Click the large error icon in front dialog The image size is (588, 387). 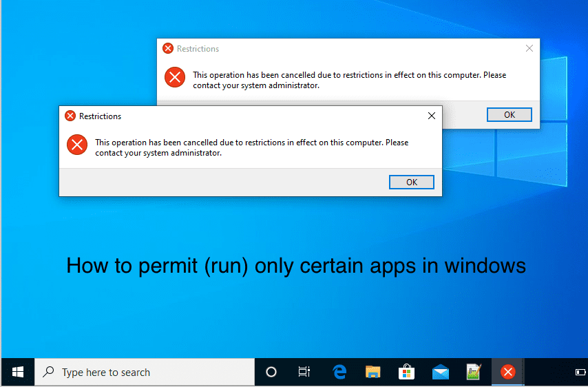tap(76, 145)
